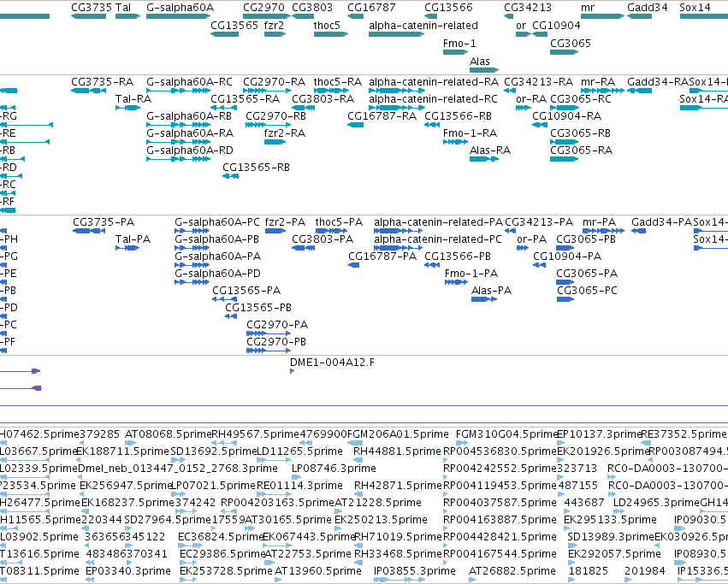The image size is (728, 584).
Task: Select the DME1-004A12.F feature label
Action: 333,362
